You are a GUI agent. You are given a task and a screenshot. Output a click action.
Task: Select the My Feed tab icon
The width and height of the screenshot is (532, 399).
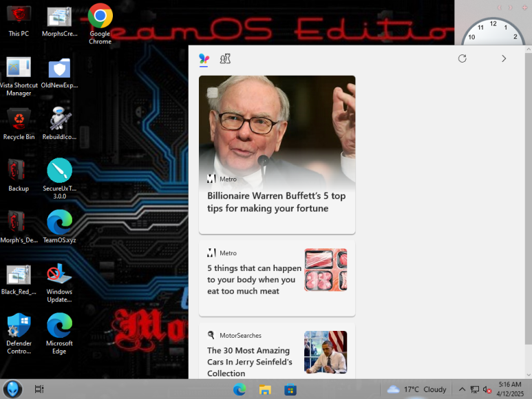pos(204,59)
